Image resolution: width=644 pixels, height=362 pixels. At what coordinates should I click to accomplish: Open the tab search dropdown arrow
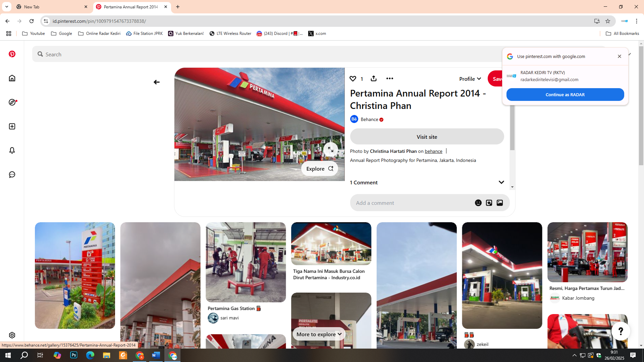(7, 7)
